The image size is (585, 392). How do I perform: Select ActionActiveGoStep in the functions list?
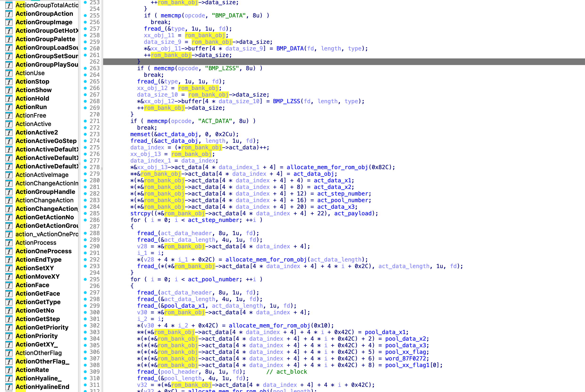point(46,141)
